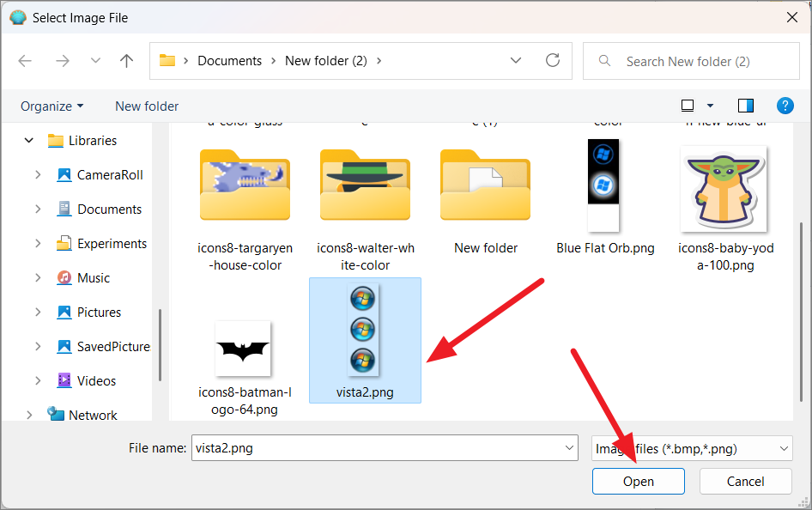Open the File name history dropdown

569,448
